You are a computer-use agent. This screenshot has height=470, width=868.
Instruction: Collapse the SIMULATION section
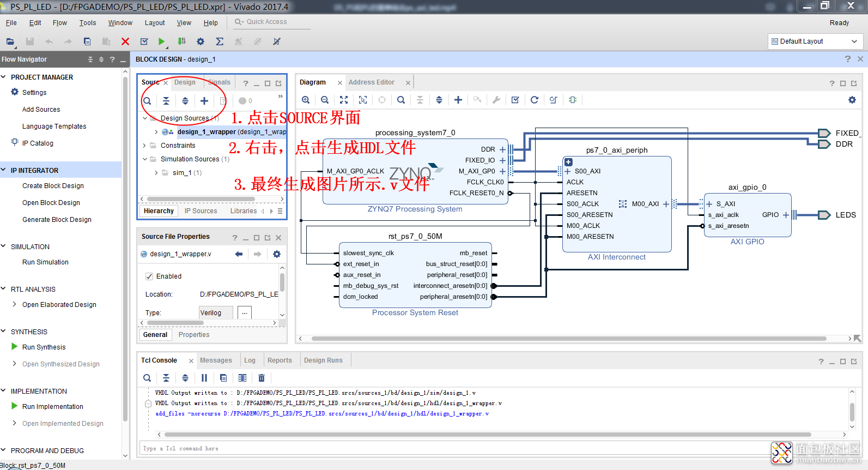pos(4,246)
